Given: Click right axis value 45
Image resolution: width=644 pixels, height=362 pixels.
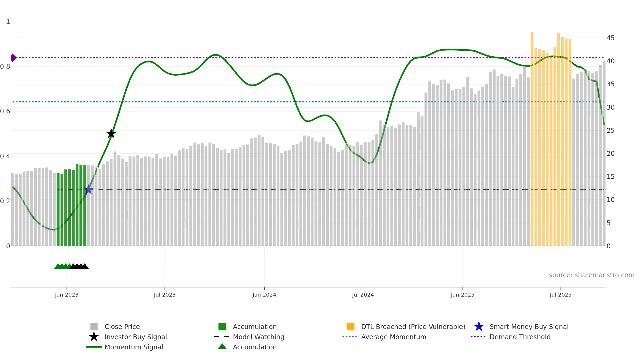Looking at the screenshot, I should click(610, 38).
